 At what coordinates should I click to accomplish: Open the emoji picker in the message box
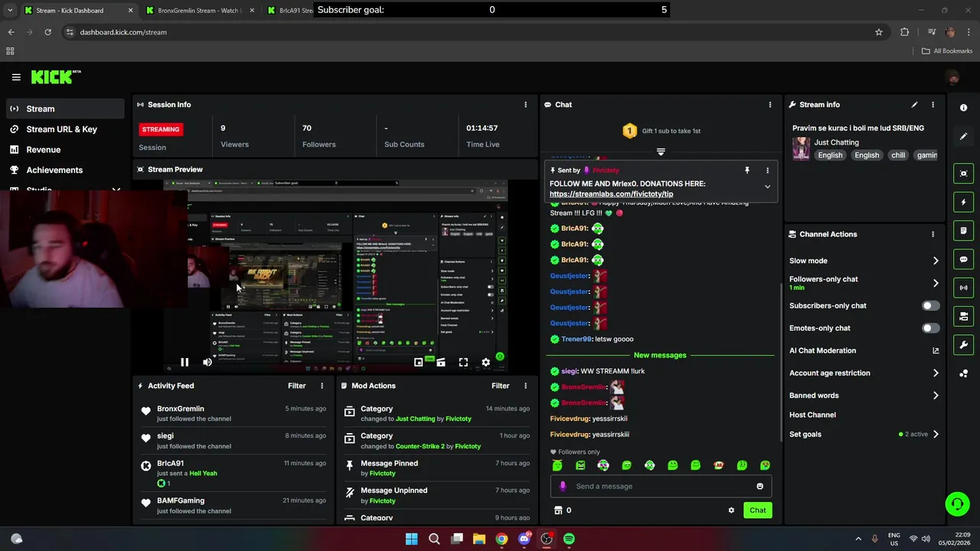(x=759, y=486)
